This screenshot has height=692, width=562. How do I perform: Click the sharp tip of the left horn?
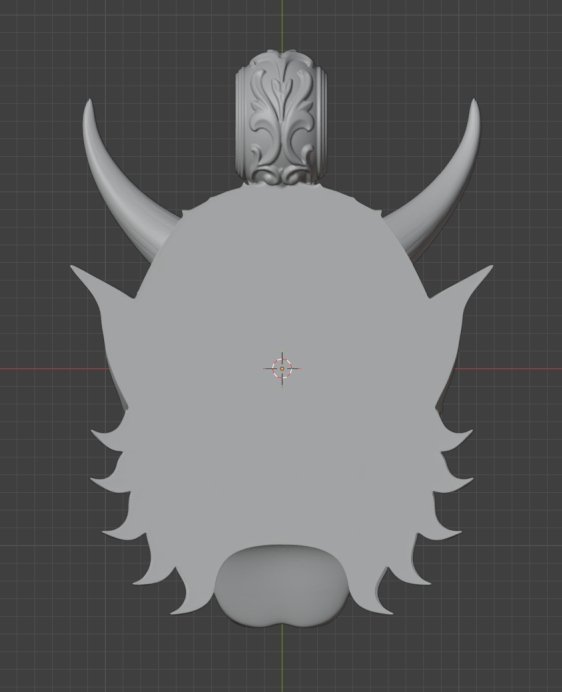point(89,103)
